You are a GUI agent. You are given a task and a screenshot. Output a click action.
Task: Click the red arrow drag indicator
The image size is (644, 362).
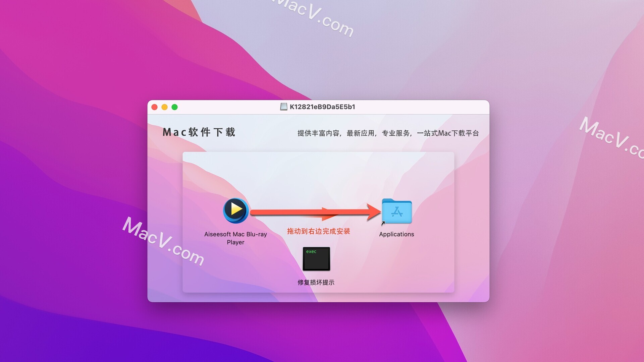pyautogui.click(x=315, y=210)
